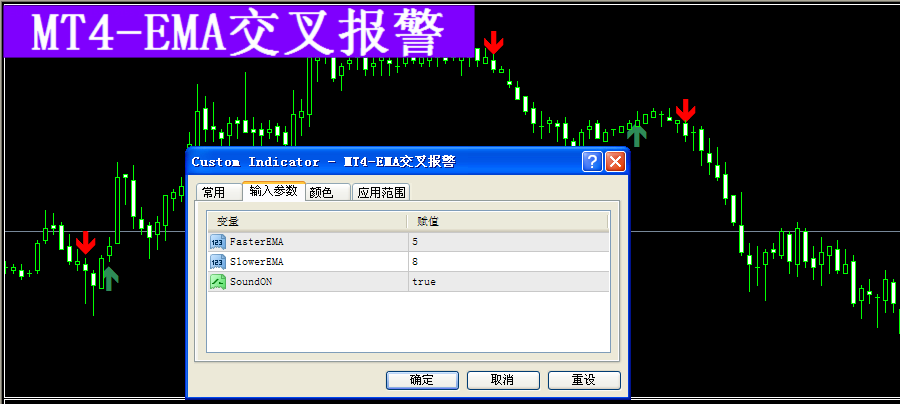Click the 确定 button
Screen dimensions: 900x404
422,380
